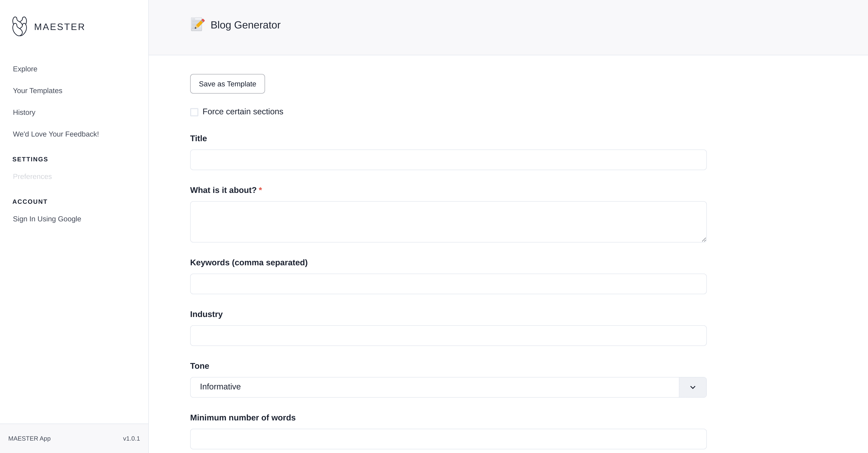Open the Explore page
Image resolution: width=868 pixels, height=453 pixels.
[25, 69]
